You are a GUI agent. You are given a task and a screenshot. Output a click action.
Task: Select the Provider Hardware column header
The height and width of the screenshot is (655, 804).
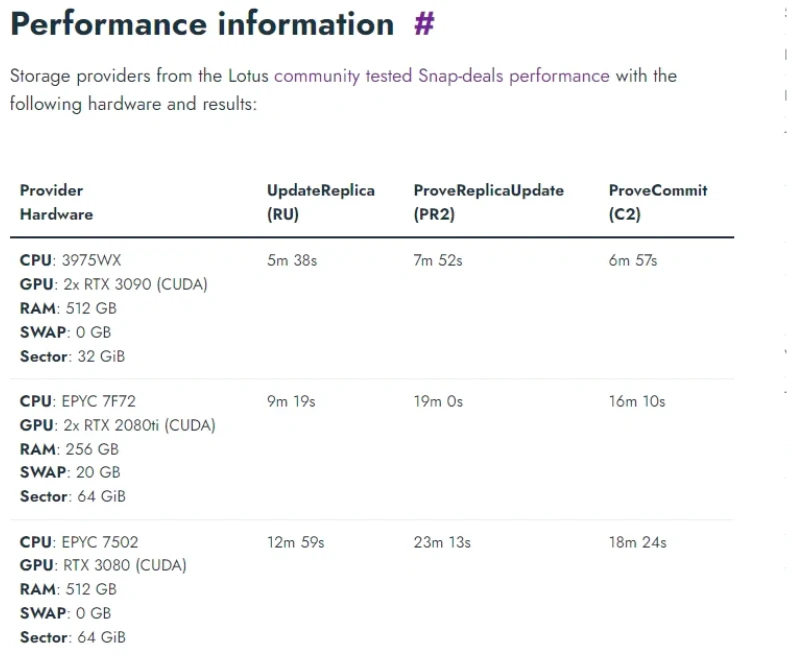(56, 202)
